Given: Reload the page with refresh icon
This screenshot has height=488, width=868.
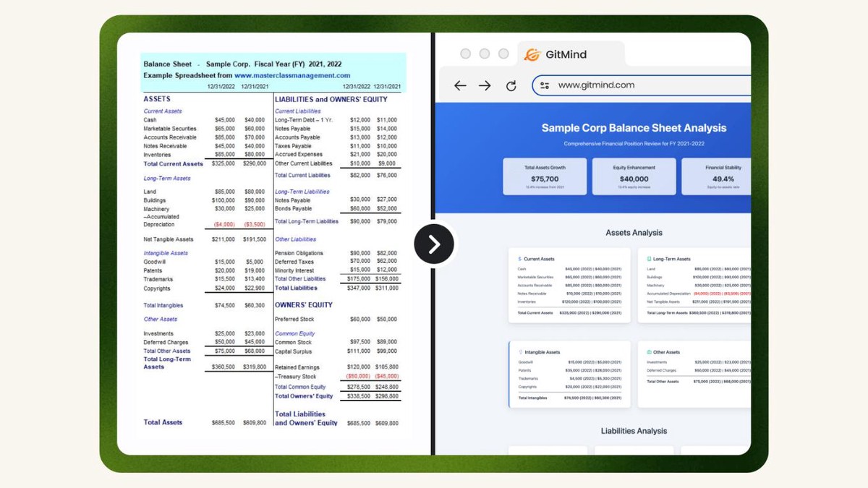Looking at the screenshot, I should (511, 85).
